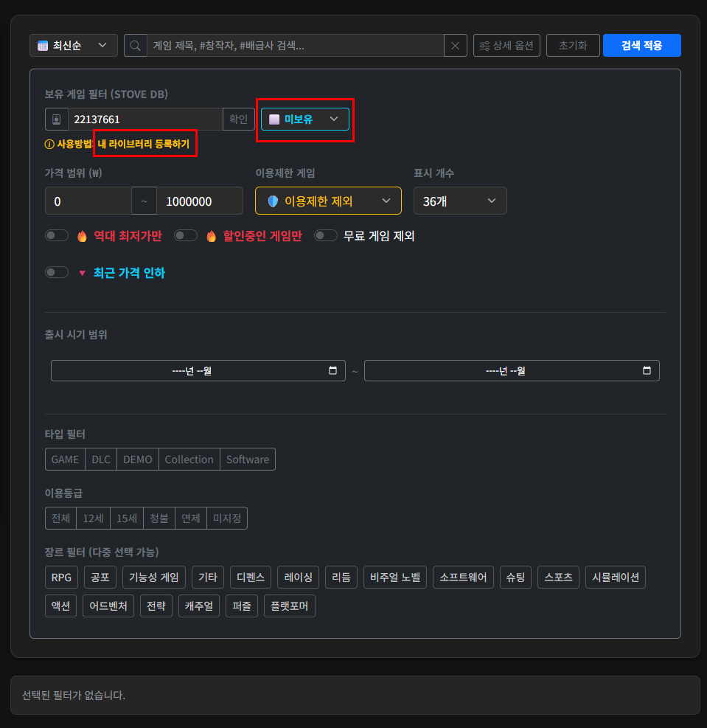The width and height of the screenshot is (707, 728).
Task: Click the search magnifier icon
Action: tap(136, 46)
